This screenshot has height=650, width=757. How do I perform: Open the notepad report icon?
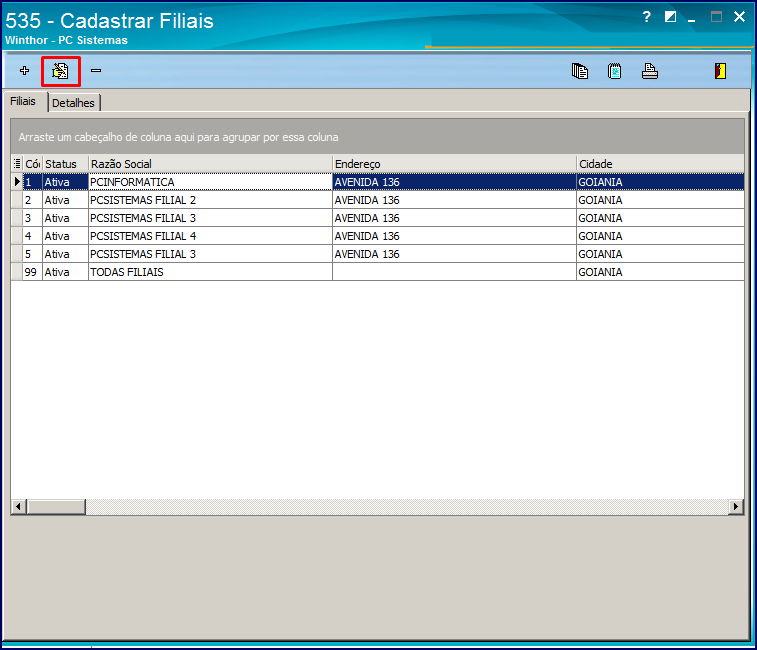(x=614, y=71)
